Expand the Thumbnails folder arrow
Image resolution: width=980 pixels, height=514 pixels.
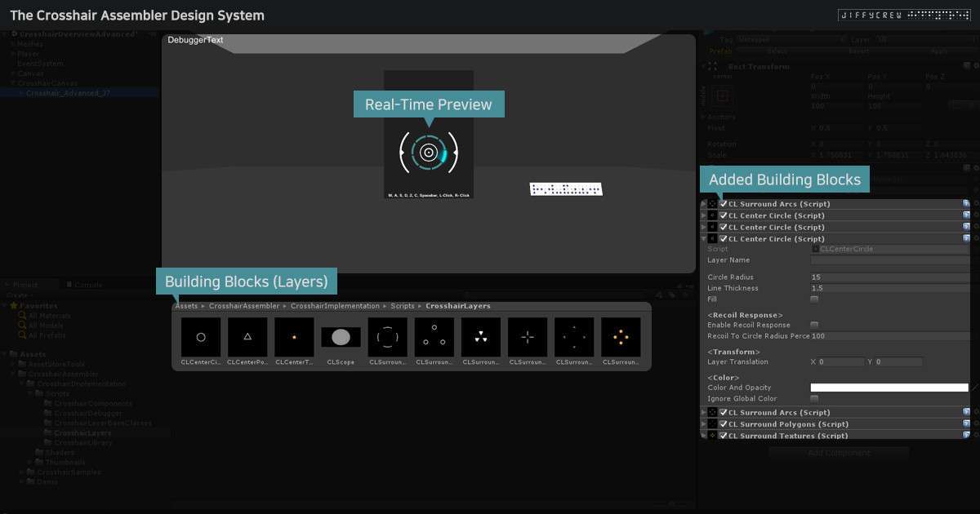tap(30, 463)
